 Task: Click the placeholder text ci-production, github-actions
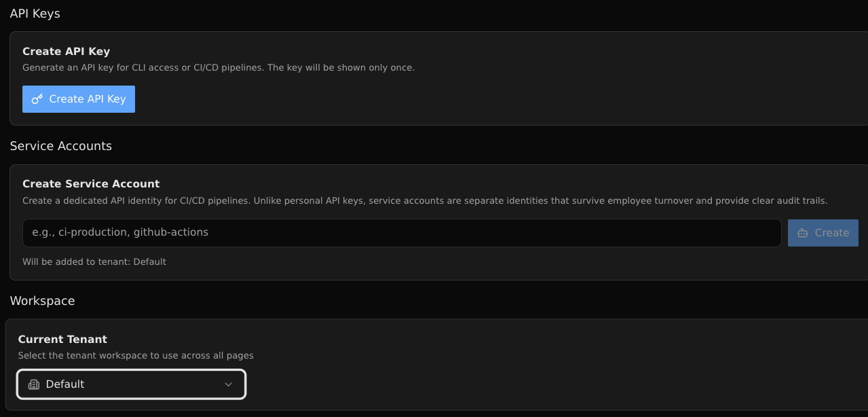[x=119, y=232]
